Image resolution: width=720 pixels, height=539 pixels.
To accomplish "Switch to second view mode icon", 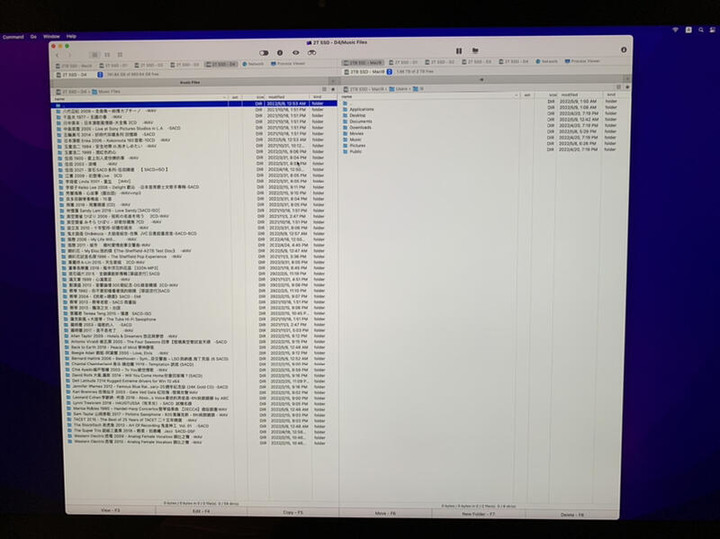I will pos(107,55).
